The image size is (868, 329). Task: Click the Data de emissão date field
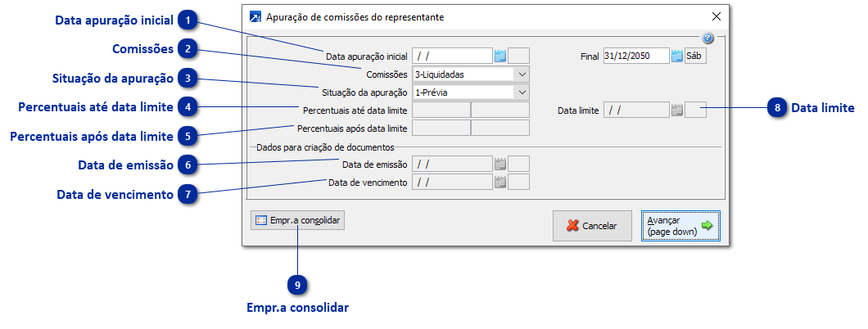click(452, 164)
